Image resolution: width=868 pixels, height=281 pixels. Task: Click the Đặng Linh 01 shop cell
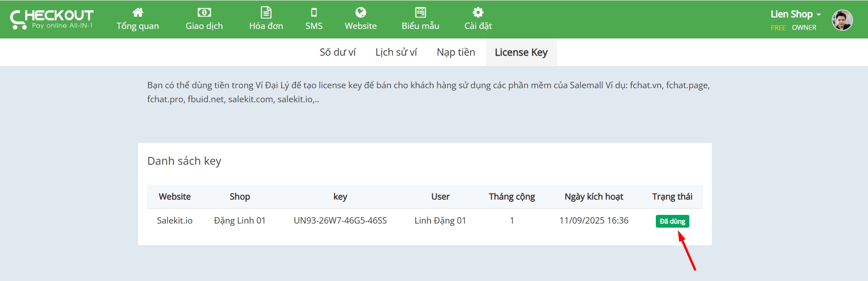point(240,220)
